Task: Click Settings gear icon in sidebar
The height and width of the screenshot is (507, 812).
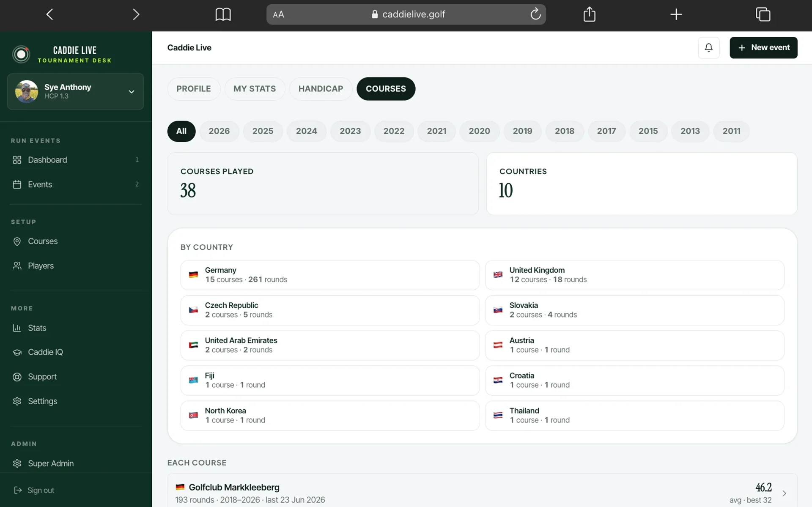Action: [17, 401]
